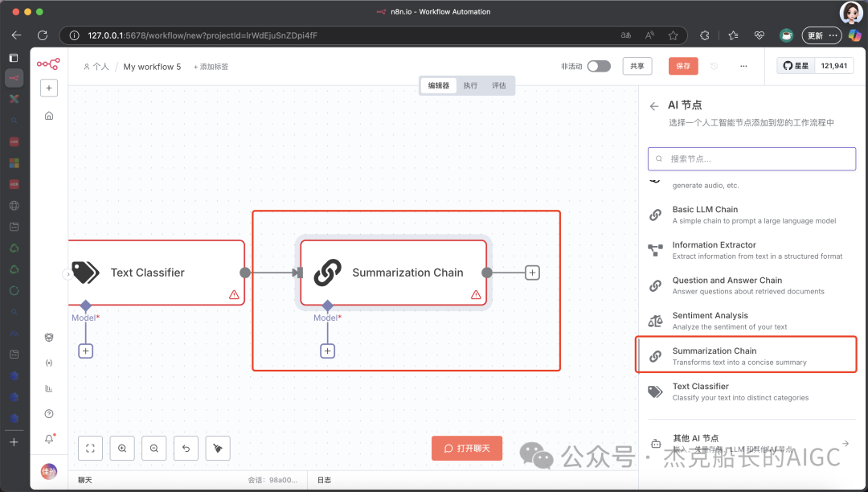Click the Save button
Image resolution: width=868 pixels, height=492 pixels.
(683, 66)
